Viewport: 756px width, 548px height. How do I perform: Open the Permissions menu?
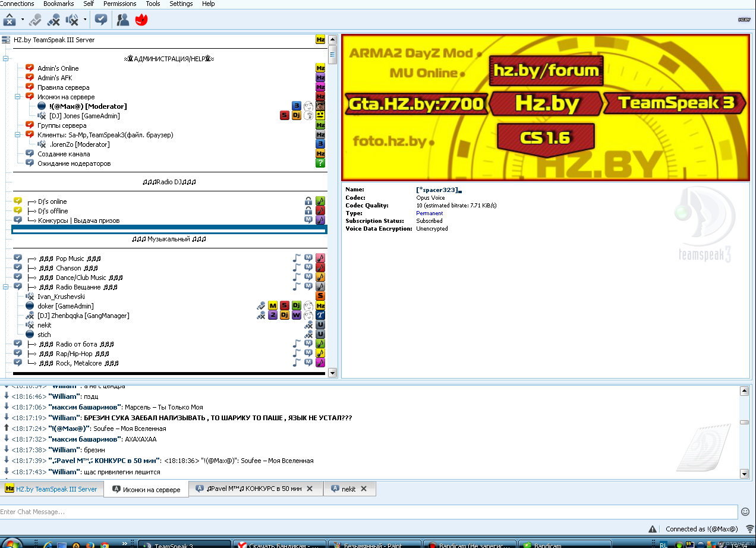pos(119,4)
